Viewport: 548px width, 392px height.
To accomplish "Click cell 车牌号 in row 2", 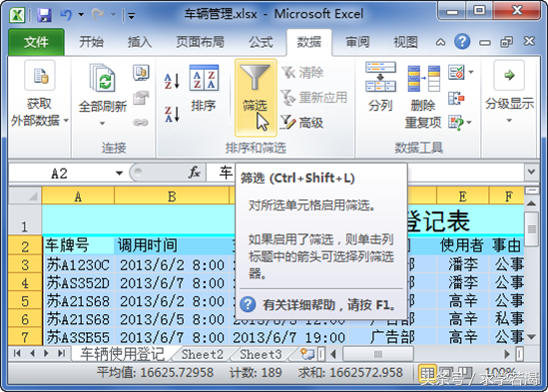I will tap(78, 245).
